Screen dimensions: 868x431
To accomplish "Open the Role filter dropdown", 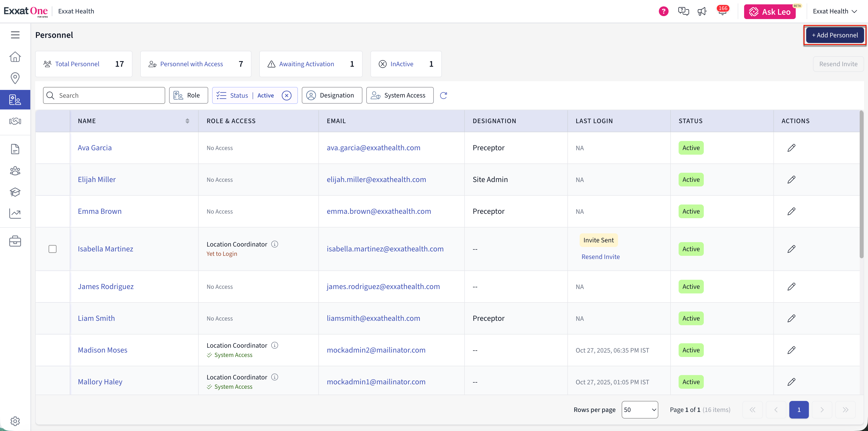I will tap(188, 95).
